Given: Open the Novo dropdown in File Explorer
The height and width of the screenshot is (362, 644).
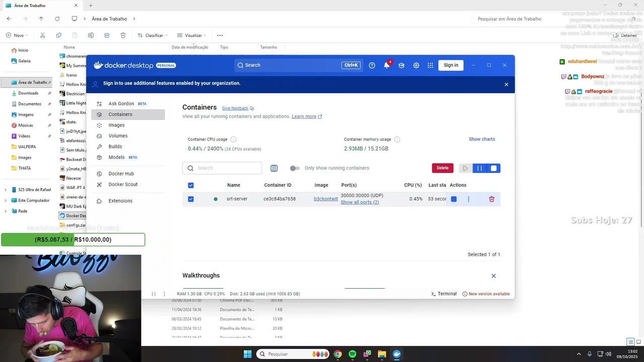Looking at the screenshot, I should click(x=17, y=35).
